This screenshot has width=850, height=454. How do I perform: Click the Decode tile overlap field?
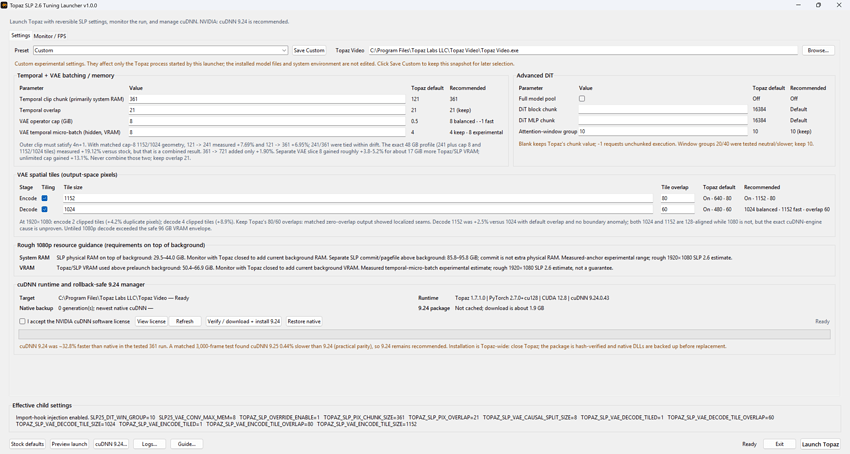pyautogui.click(x=677, y=209)
